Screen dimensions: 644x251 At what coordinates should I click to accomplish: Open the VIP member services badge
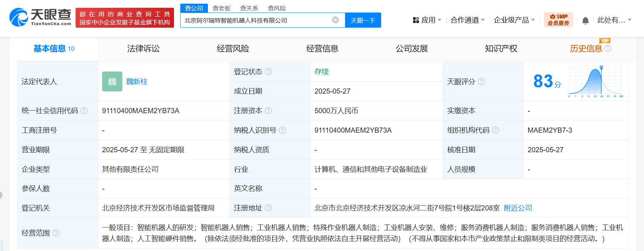click(558, 20)
